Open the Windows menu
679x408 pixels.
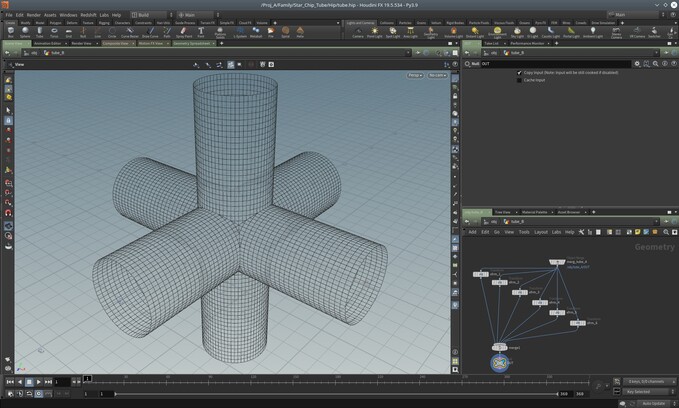68,15
